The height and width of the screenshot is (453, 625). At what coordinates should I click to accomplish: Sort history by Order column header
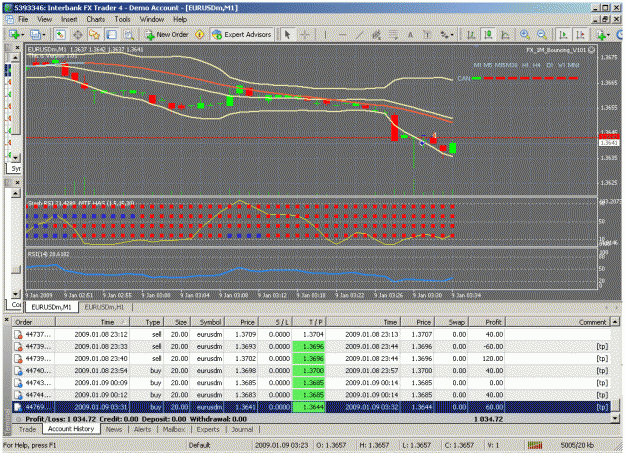coord(34,322)
